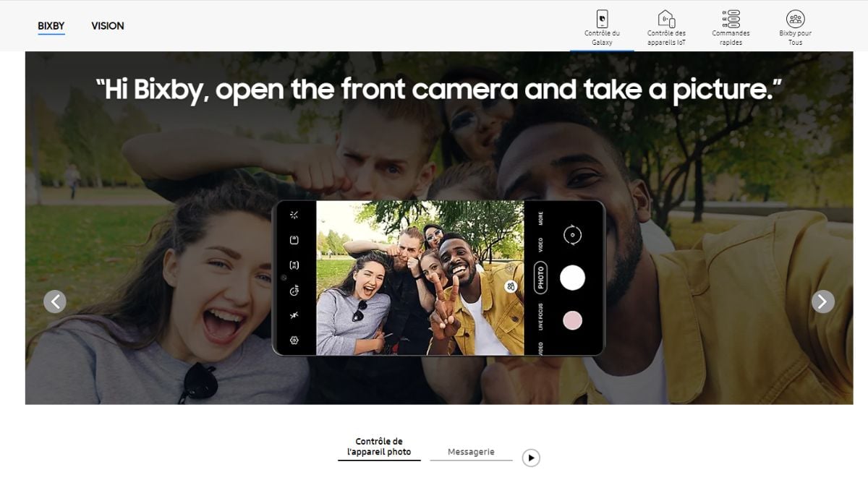Tap the pink gallery preview circle

(x=572, y=320)
